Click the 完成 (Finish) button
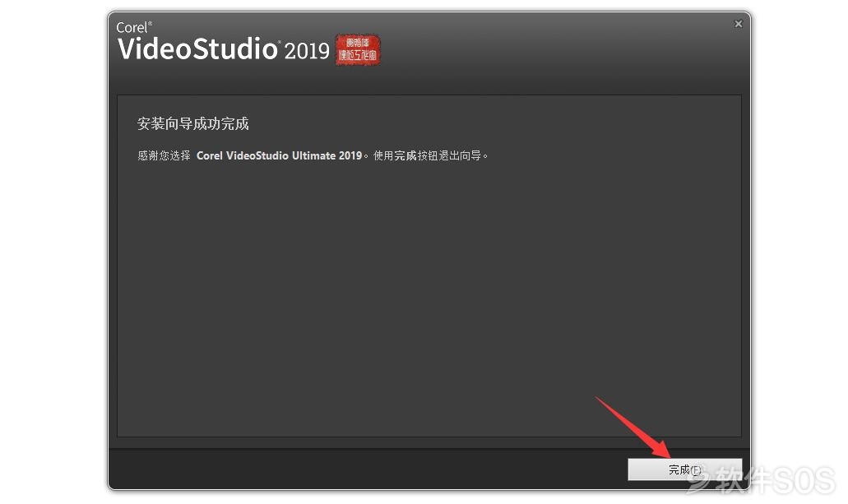Screen dimensions: 848x504 (684, 469)
